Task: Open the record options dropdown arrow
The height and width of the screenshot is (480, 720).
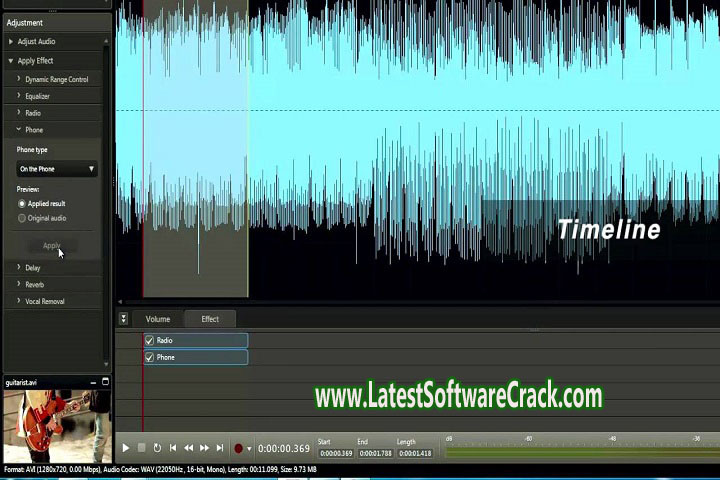Action: 249,449
